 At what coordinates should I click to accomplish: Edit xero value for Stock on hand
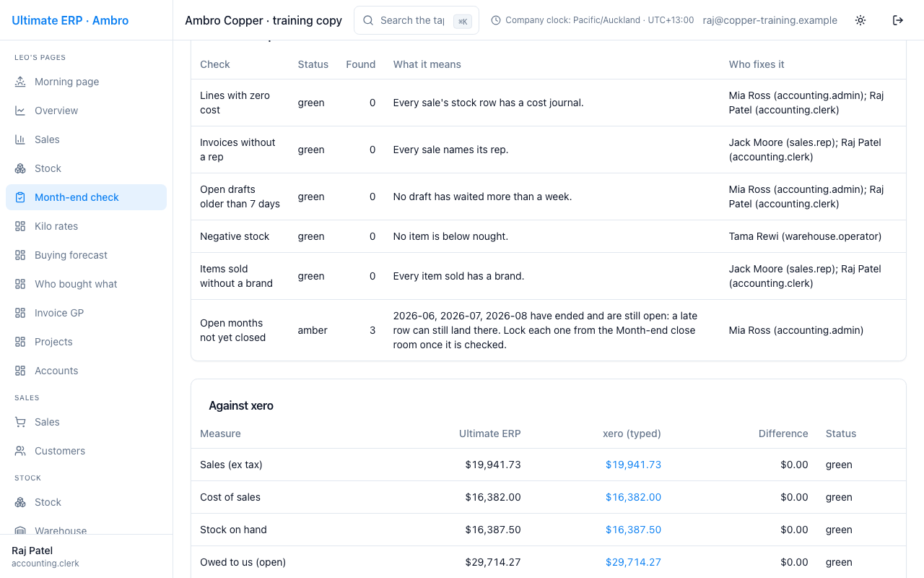click(633, 530)
